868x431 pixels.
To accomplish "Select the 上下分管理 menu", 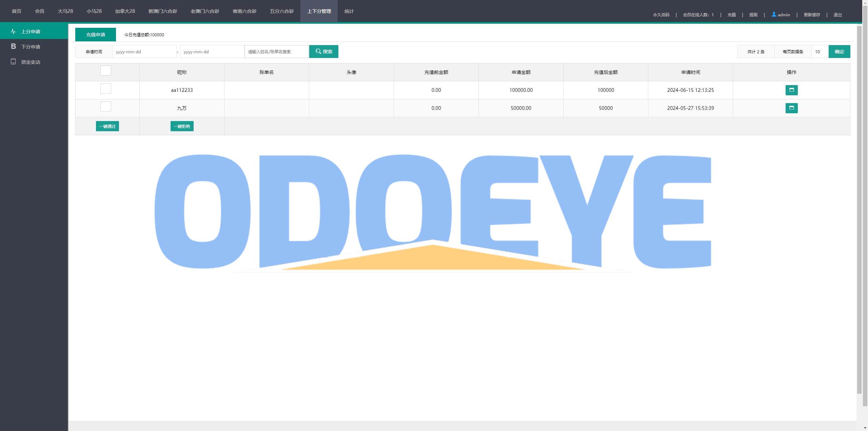I will tap(319, 11).
